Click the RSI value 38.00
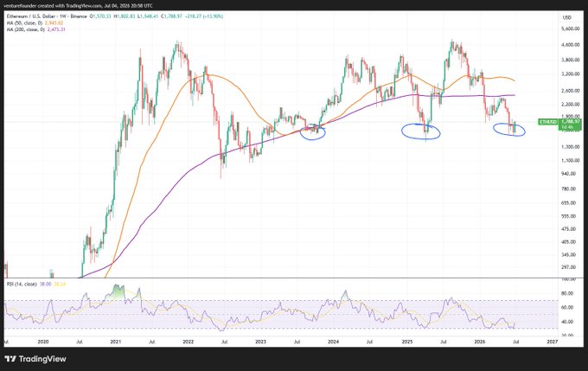The width and height of the screenshot is (588, 371). [45, 285]
